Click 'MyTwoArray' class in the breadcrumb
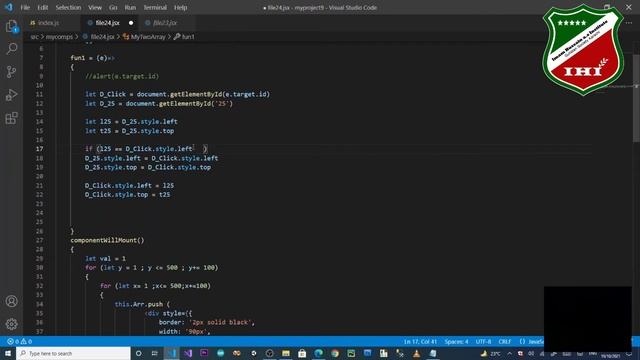 coord(148,37)
